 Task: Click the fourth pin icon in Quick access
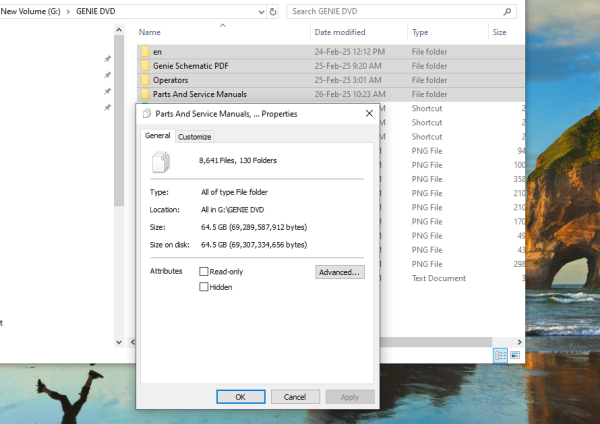(108, 108)
